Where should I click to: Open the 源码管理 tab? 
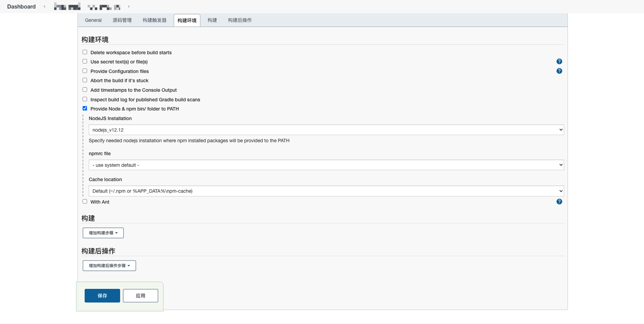[122, 20]
